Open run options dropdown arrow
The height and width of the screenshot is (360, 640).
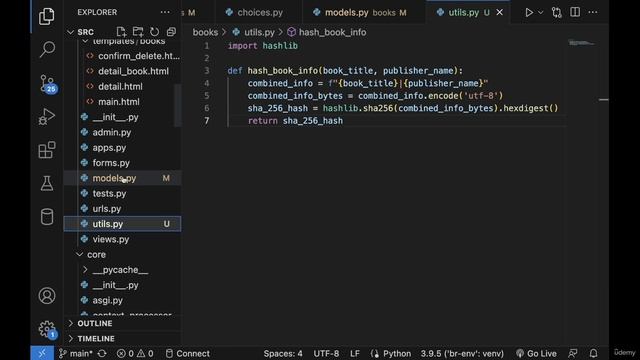pos(540,13)
